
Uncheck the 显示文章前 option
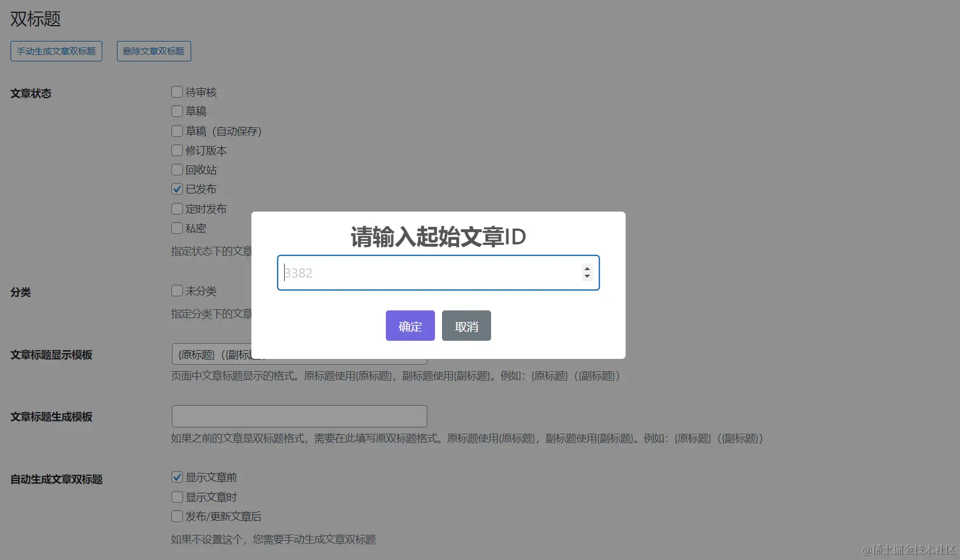(177, 477)
